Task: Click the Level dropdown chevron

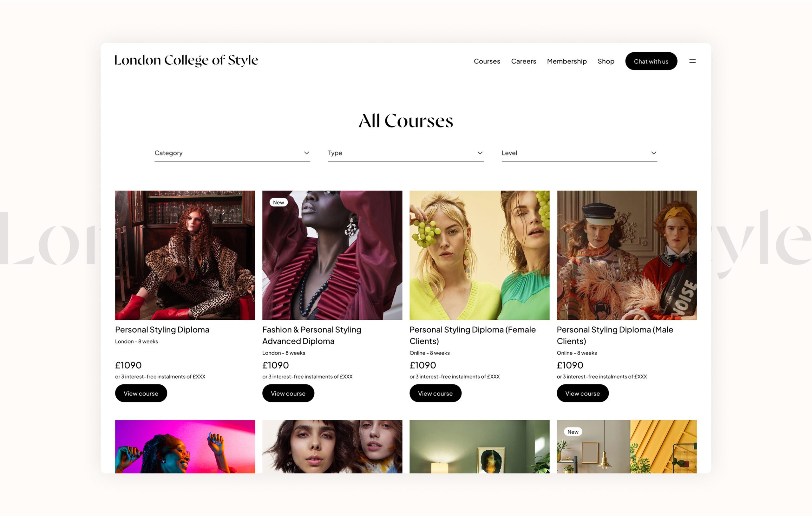Action: point(653,153)
